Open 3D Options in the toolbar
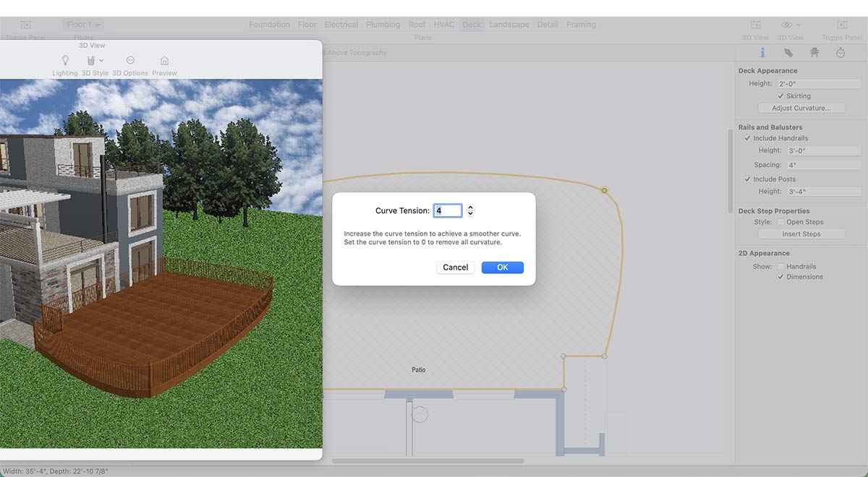Viewport: 868px width, 477px height. [x=130, y=61]
